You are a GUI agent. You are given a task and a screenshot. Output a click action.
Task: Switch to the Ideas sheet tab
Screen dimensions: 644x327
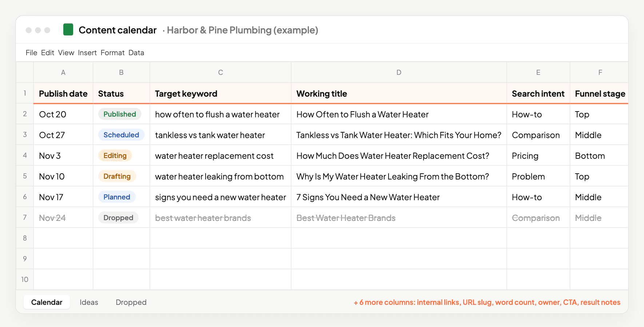tap(89, 302)
